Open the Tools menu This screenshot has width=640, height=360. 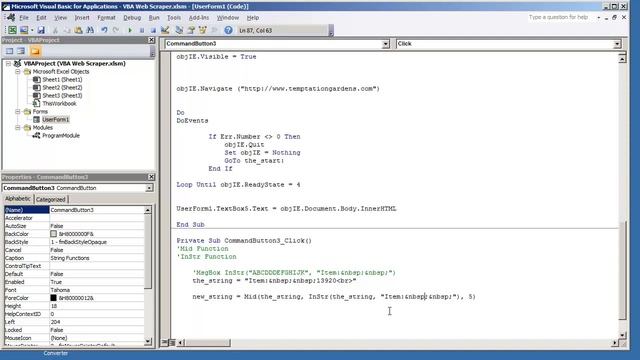tap(174, 18)
